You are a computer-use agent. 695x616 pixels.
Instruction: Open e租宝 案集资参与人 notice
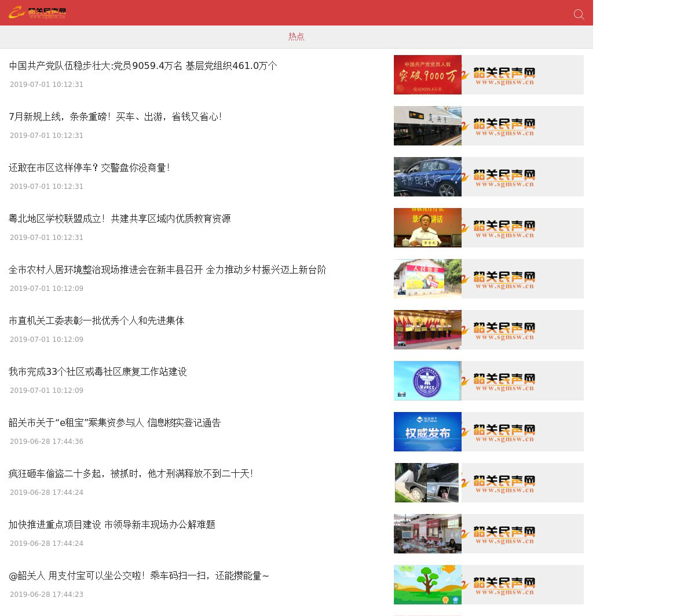(115, 423)
